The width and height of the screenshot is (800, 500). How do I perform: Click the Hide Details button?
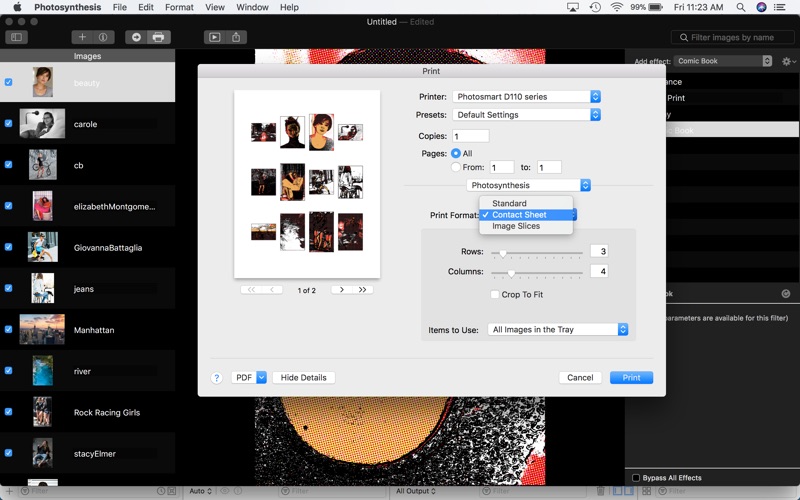pyautogui.click(x=304, y=378)
